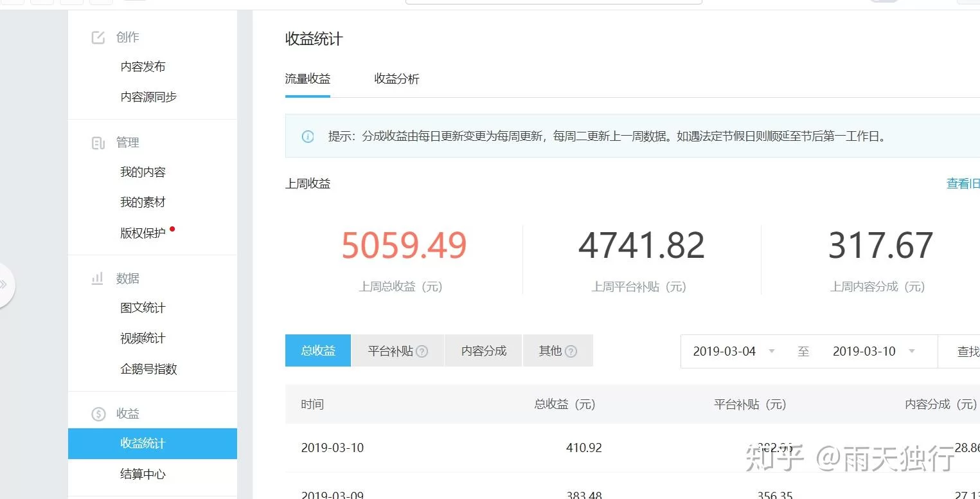Switch to 收益分析 tab
This screenshot has height=499, width=980.
[x=396, y=79]
